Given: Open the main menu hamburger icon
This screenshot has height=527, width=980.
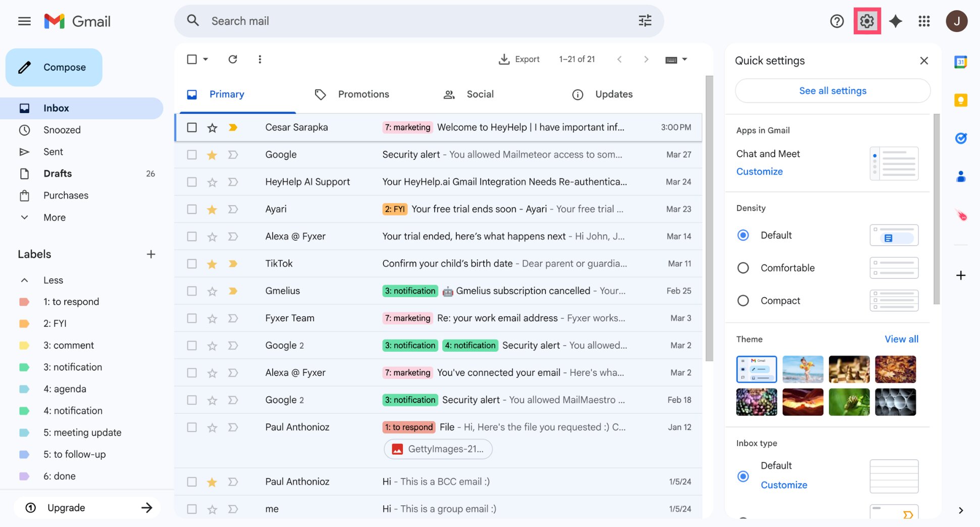Looking at the screenshot, I should coord(24,21).
